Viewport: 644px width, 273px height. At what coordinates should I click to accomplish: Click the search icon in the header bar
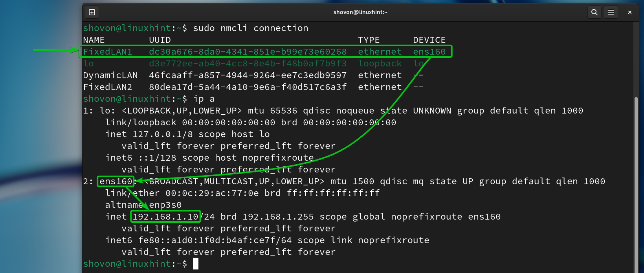[x=594, y=12]
